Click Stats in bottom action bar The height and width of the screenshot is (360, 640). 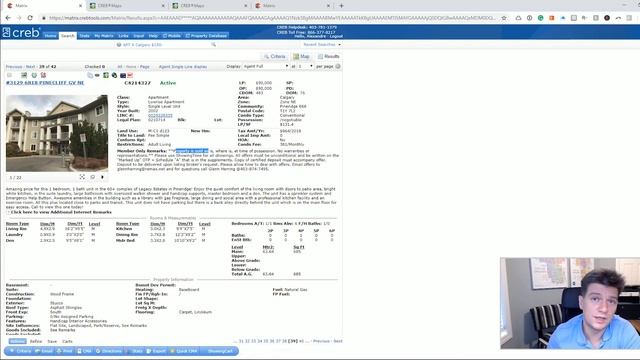click(135, 351)
